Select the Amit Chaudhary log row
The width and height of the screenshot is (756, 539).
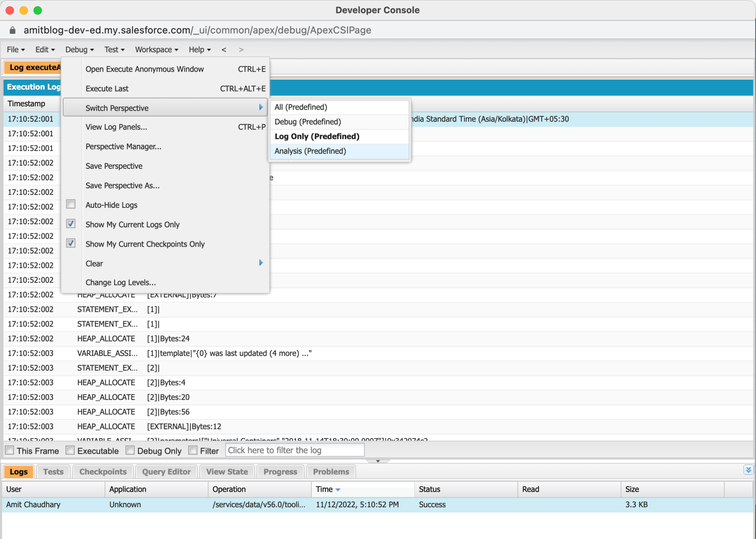click(33, 505)
